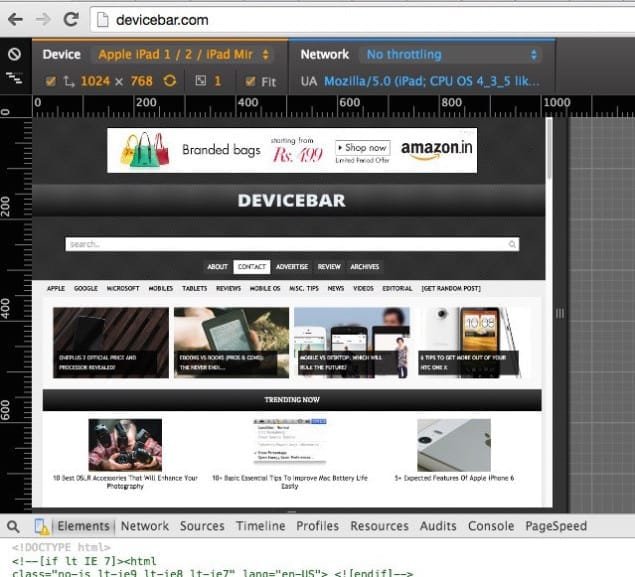Toggle device mode icon in DevTools

pyautogui.click(x=42, y=526)
